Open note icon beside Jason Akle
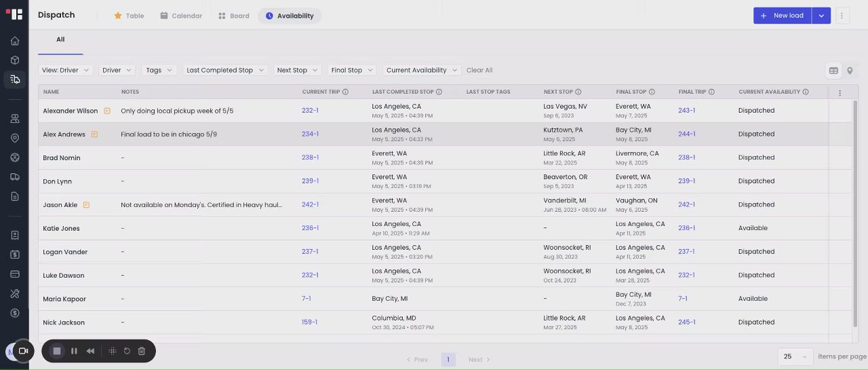Screen dimensions: 868x370 [86, 205]
